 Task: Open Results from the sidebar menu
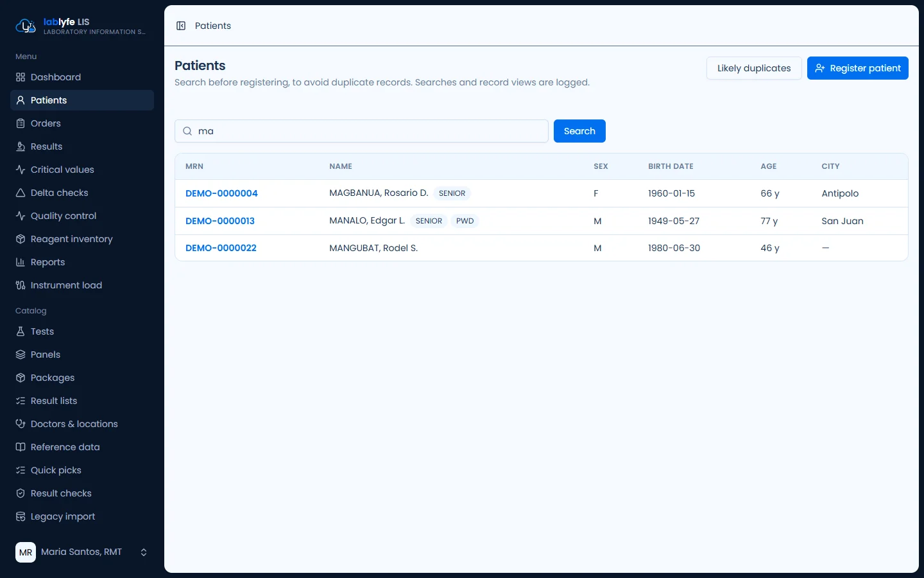82,146
